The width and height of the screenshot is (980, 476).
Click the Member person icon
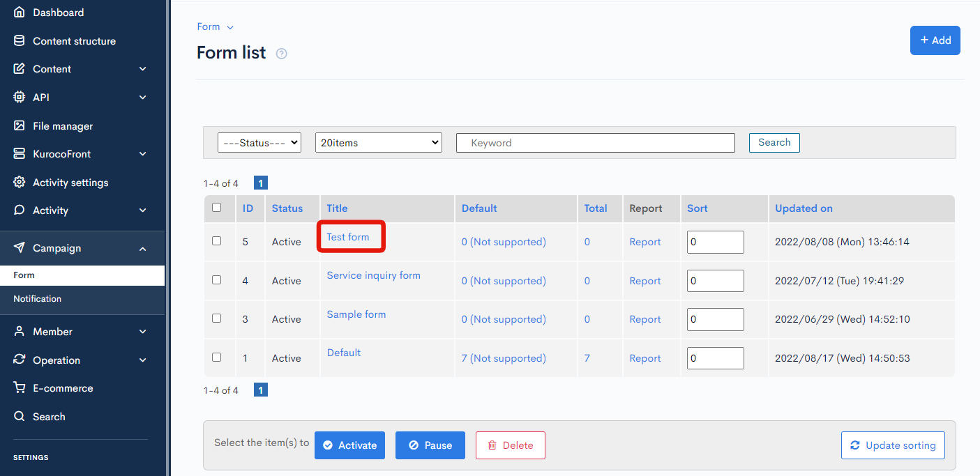(20, 332)
